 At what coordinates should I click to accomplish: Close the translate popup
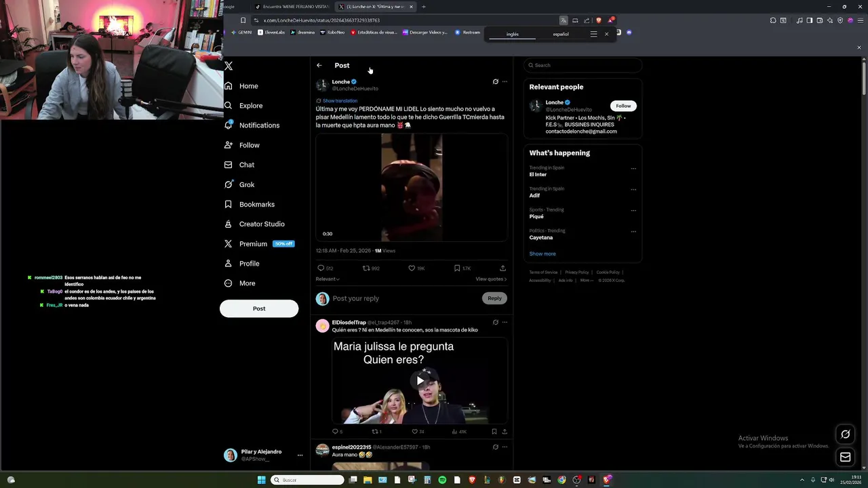click(607, 34)
